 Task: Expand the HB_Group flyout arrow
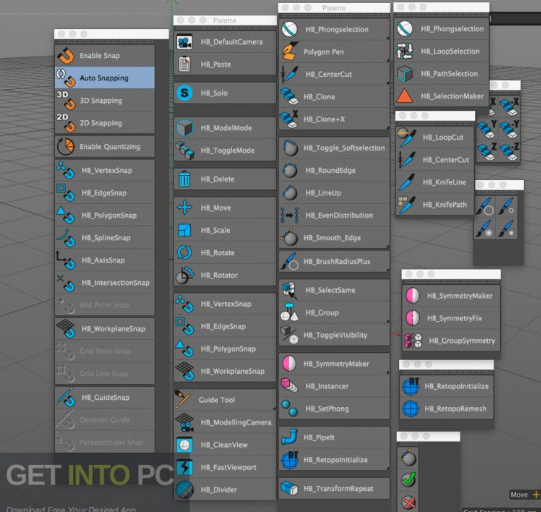pyautogui.click(x=388, y=321)
